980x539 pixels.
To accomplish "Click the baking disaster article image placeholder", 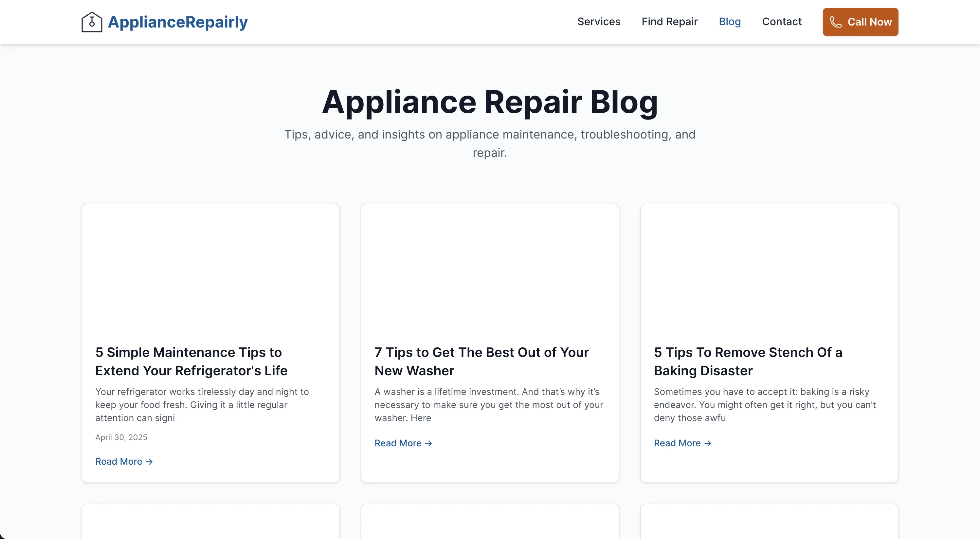I will 769,269.
